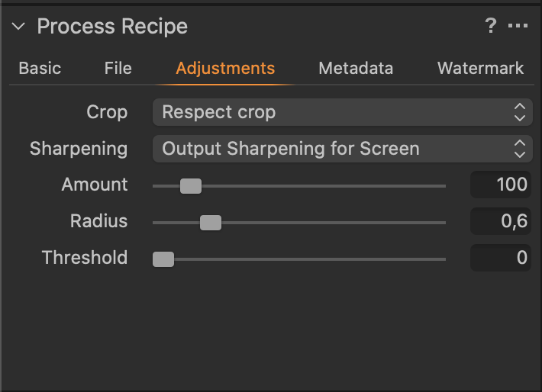Image resolution: width=542 pixels, height=392 pixels.
Task: Open the Metadata tab
Action: 356,68
